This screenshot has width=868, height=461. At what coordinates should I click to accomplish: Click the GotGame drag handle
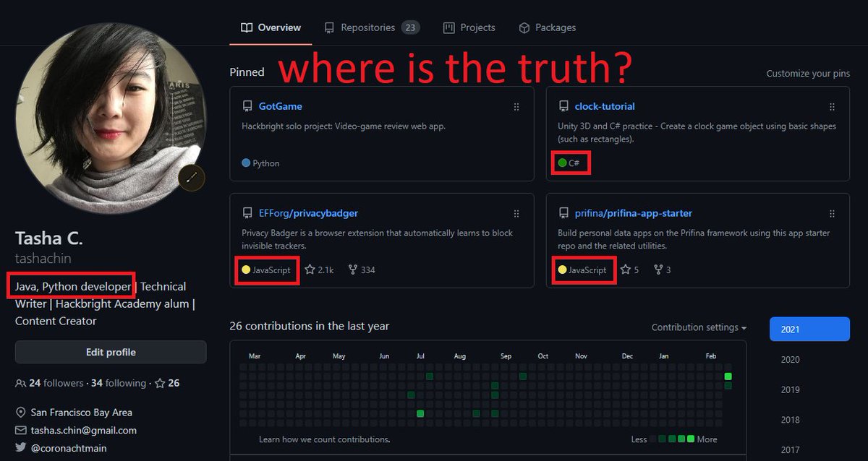516,106
